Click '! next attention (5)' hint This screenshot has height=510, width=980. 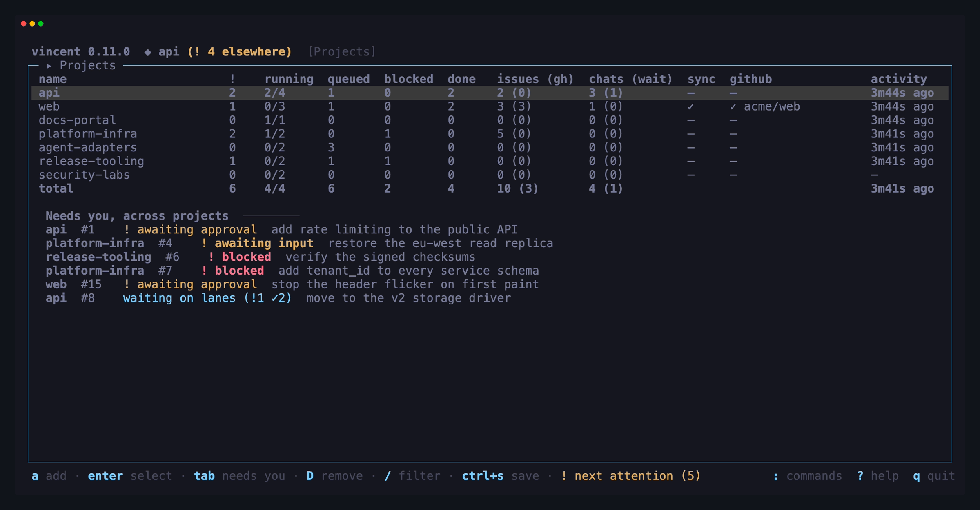click(x=630, y=476)
